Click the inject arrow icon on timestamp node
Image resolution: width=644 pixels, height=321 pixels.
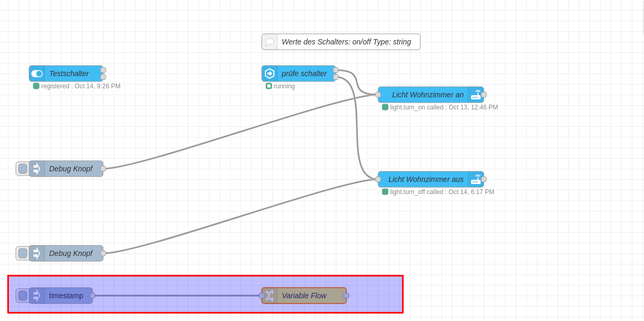36,296
